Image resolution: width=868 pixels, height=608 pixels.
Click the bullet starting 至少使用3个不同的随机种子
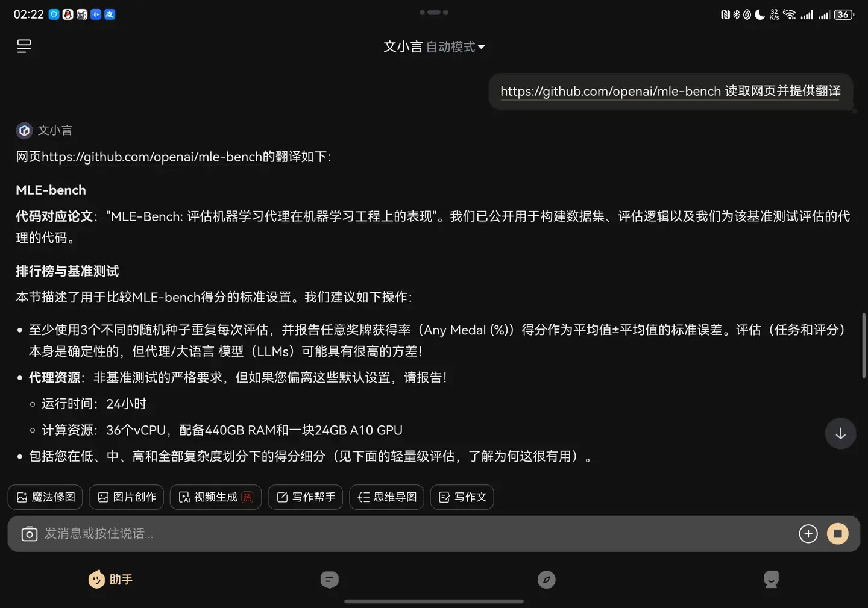438,340
